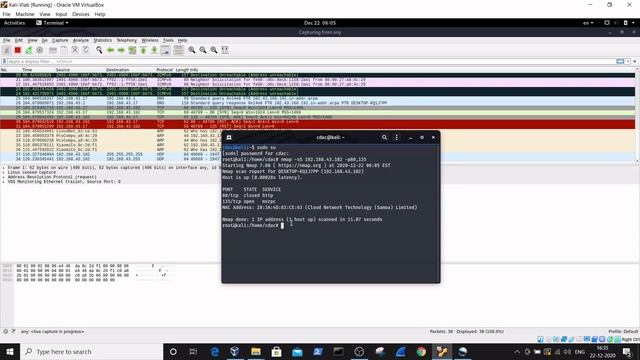Open terminal search icon
The height and width of the screenshot is (360, 640).
pyautogui.click(x=384, y=138)
